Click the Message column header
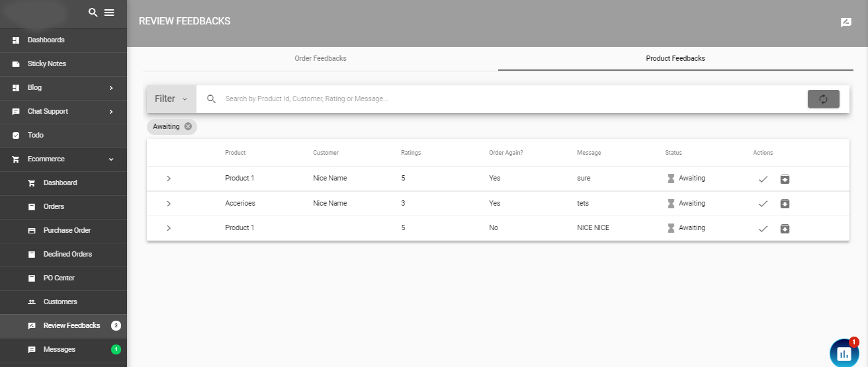Image resolution: width=868 pixels, height=367 pixels. pos(589,153)
